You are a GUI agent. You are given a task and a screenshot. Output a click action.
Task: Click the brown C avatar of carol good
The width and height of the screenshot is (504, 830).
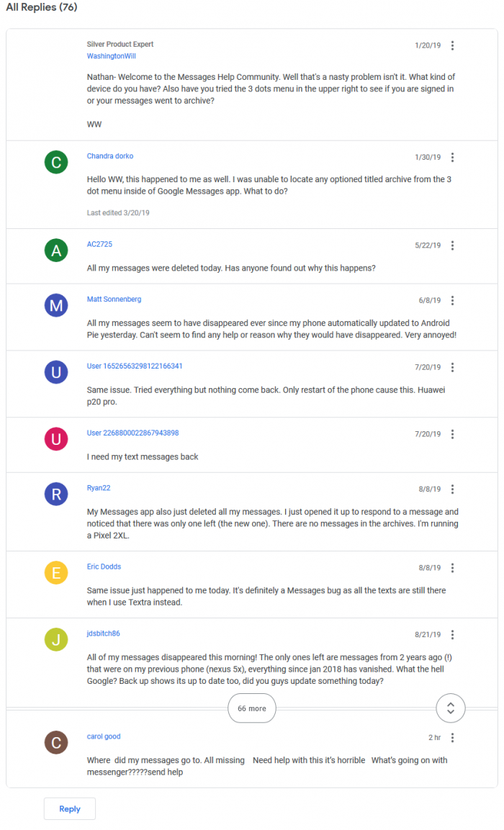(56, 742)
